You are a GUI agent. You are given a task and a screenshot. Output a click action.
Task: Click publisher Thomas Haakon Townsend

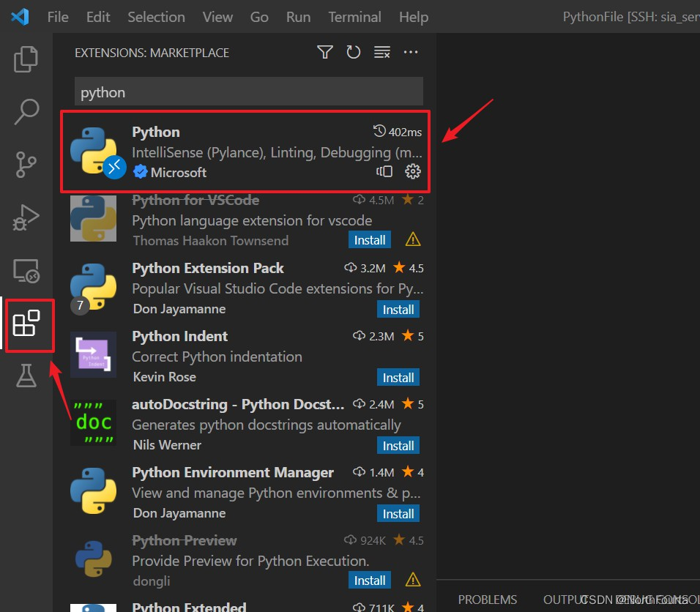[211, 241]
